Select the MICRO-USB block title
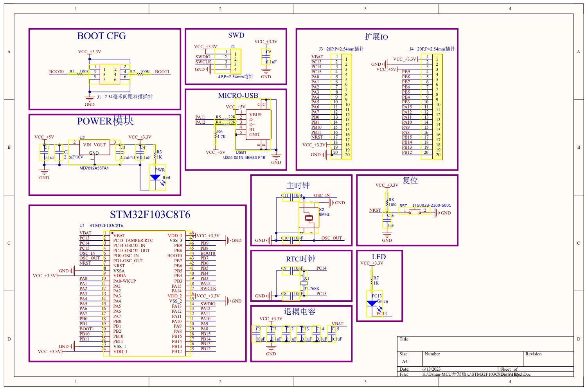Screen dimensions: 588x391 point(238,95)
